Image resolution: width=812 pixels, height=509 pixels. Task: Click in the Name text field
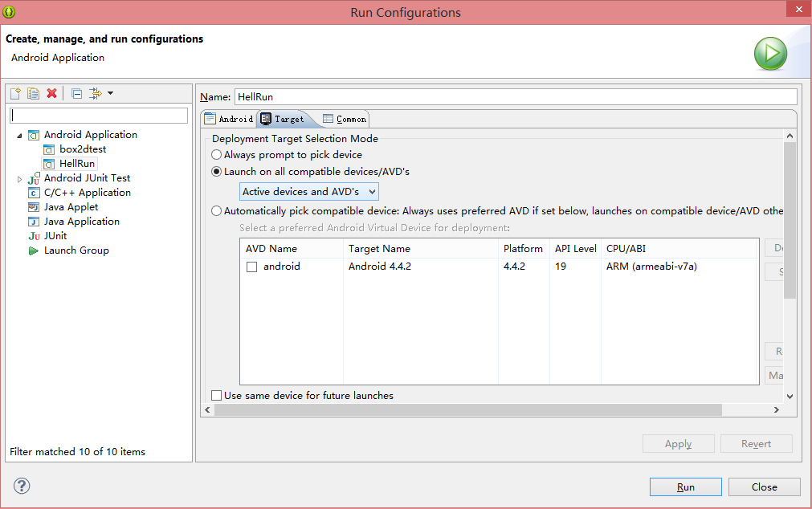click(x=514, y=97)
